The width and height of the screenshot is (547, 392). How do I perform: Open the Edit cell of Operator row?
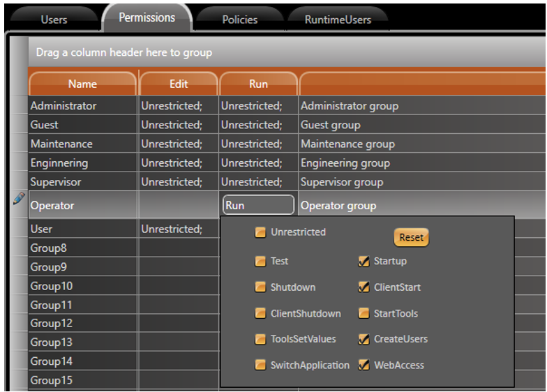coord(179,206)
